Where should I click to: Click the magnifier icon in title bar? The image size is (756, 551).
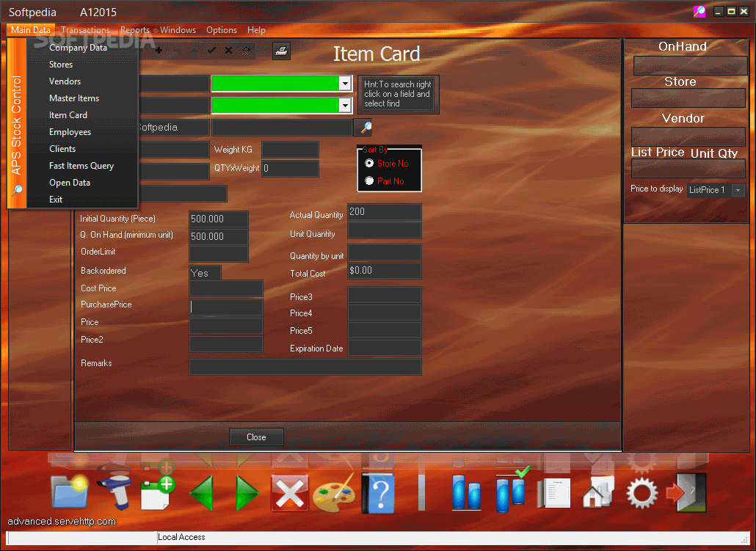pos(699,12)
